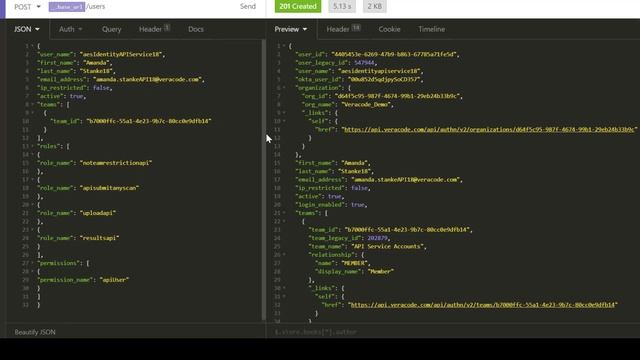Open the POST method dropdown
The width and height of the screenshot is (640, 360).
pos(27,7)
